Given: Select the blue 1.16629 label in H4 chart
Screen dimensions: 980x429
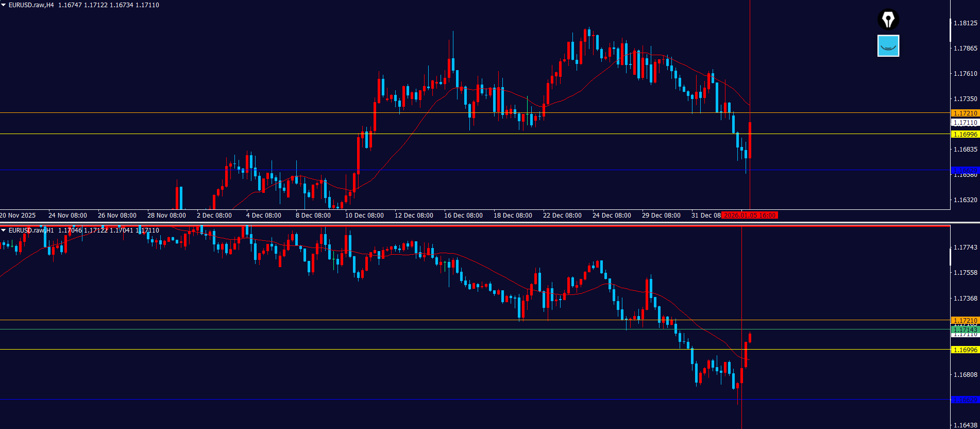Looking at the screenshot, I should click(965, 170).
